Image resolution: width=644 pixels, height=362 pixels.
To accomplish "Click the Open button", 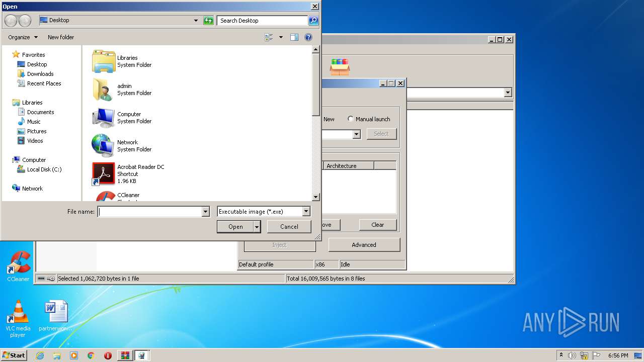I will pos(235,227).
